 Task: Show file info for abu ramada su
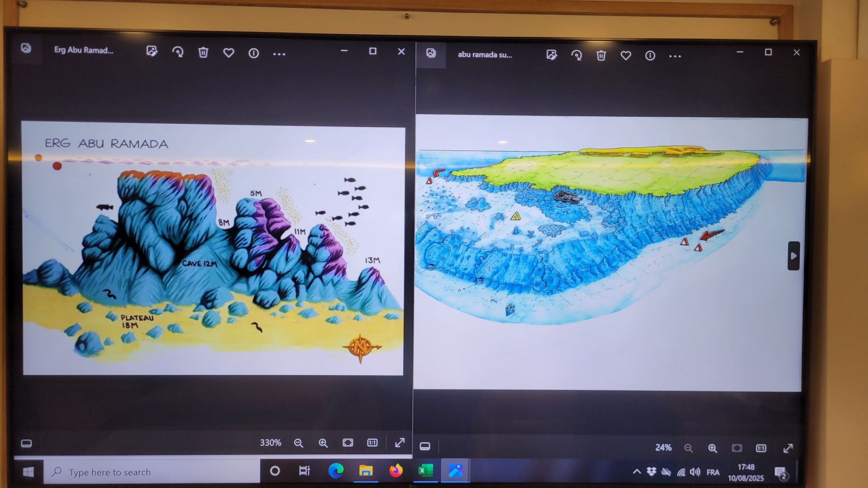[x=650, y=56]
